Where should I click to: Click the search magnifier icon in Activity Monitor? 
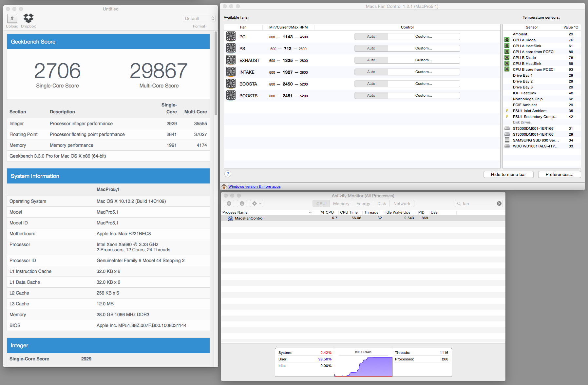point(459,203)
